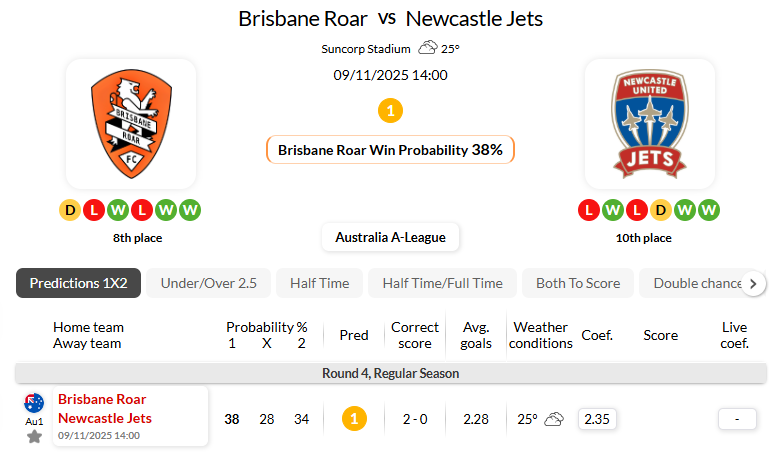Click the Newcastle Jets club logo
The image size is (769, 455).
(x=650, y=124)
